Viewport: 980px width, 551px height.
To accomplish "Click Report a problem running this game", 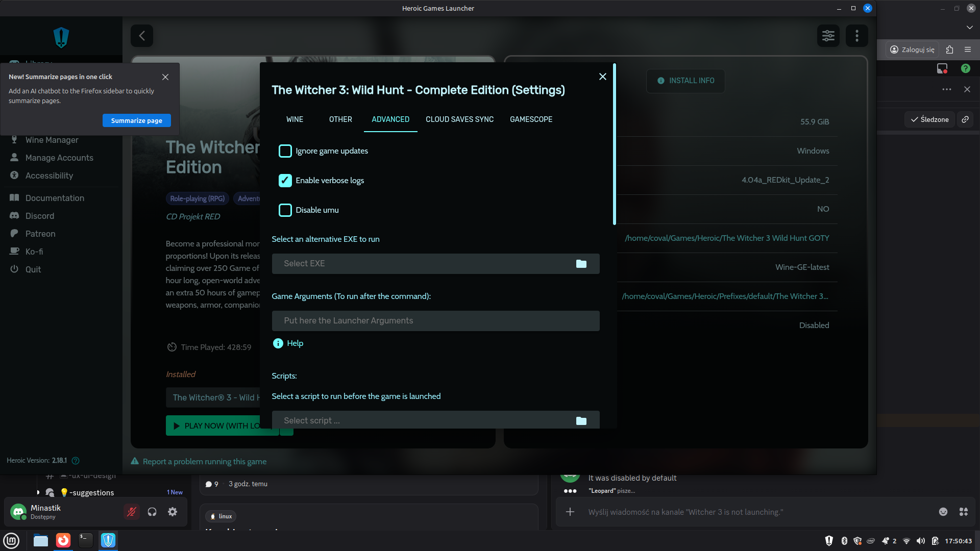I will [x=204, y=462].
